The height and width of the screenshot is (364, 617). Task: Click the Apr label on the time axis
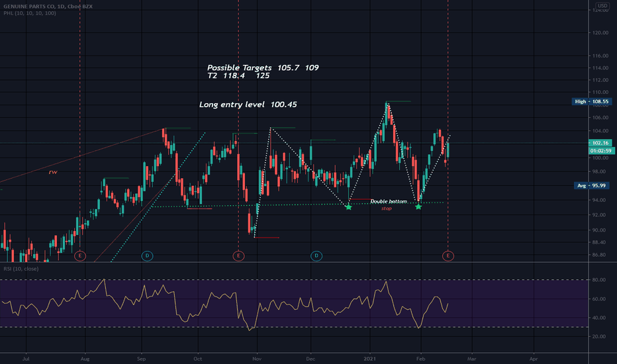click(x=533, y=359)
